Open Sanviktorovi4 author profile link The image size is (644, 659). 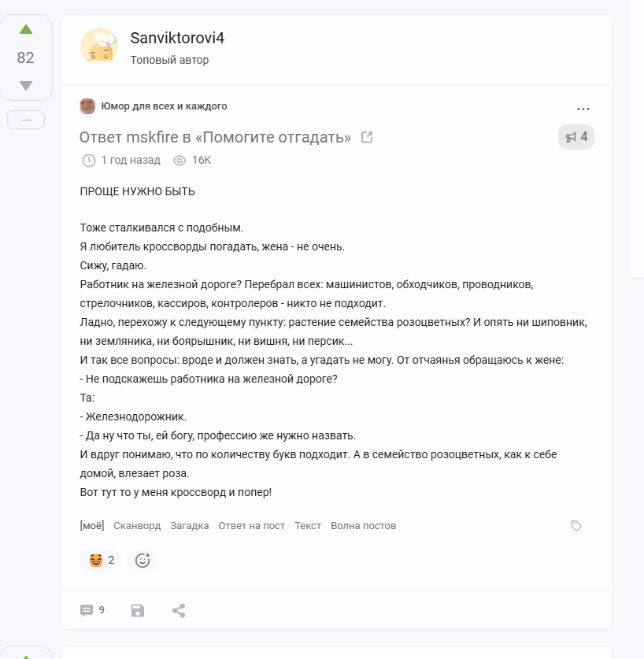coord(177,38)
